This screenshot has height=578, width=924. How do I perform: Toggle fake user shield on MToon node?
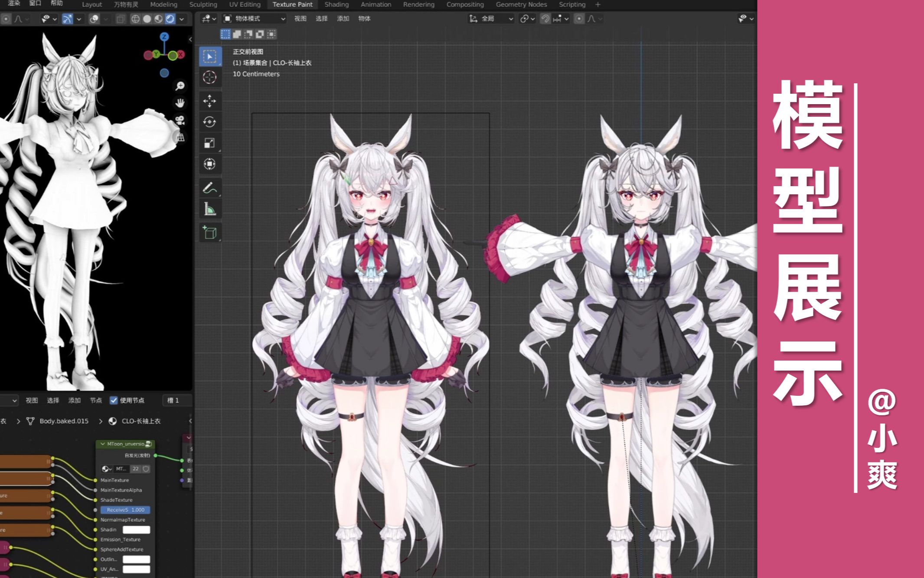(146, 469)
